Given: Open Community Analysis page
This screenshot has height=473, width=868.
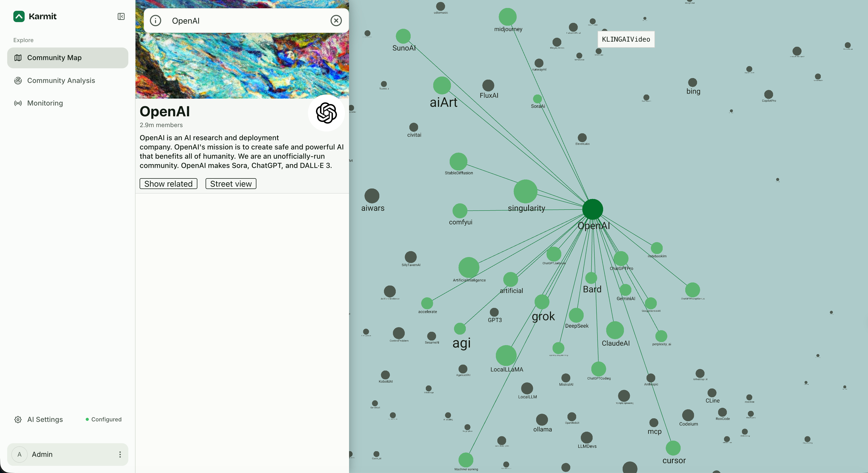Looking at the screenshot, I should (68, 81).
